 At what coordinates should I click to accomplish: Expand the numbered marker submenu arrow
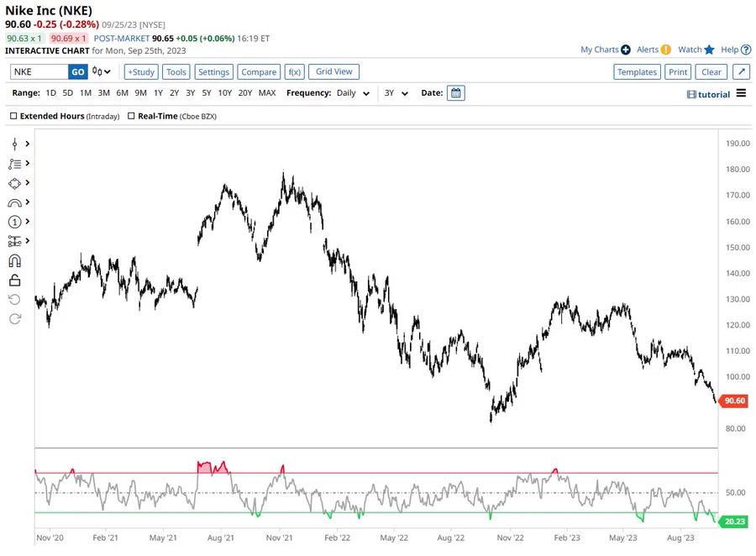pyautogui.click(x=28, y=222)
